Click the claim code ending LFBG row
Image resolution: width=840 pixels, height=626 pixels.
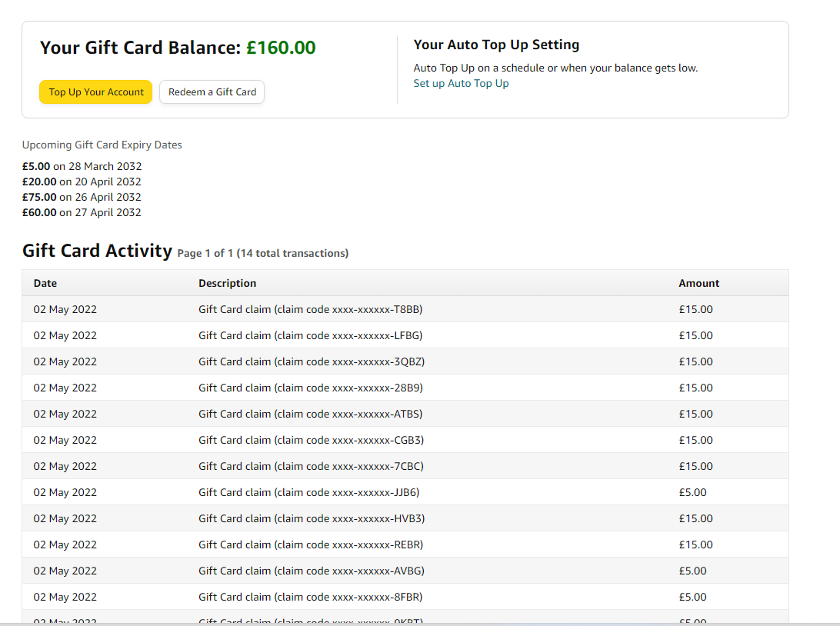tap(310, 335)
